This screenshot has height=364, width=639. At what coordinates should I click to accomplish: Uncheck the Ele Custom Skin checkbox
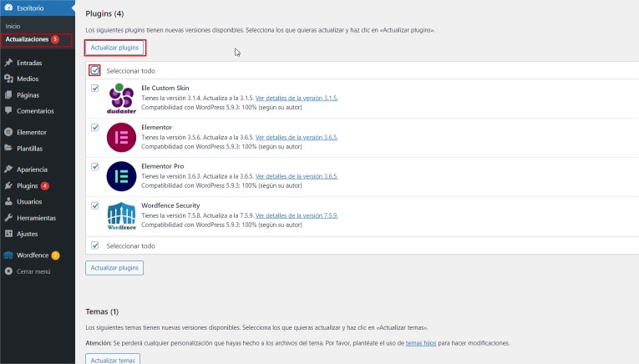tap(95, 88)
